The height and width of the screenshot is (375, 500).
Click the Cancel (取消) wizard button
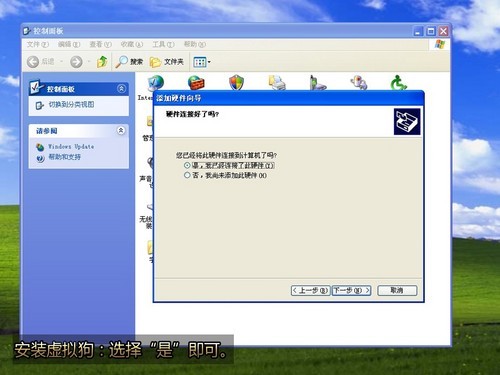tap(397, 291)
